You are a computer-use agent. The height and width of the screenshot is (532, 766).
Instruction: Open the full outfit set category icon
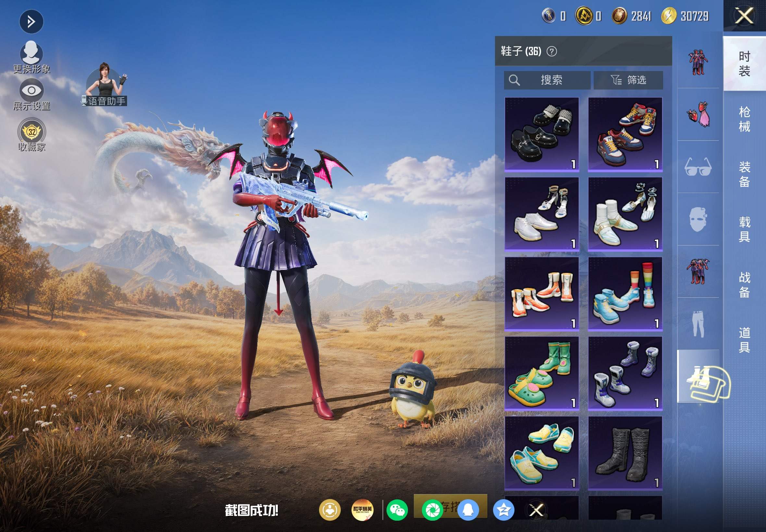coord(698,62)
